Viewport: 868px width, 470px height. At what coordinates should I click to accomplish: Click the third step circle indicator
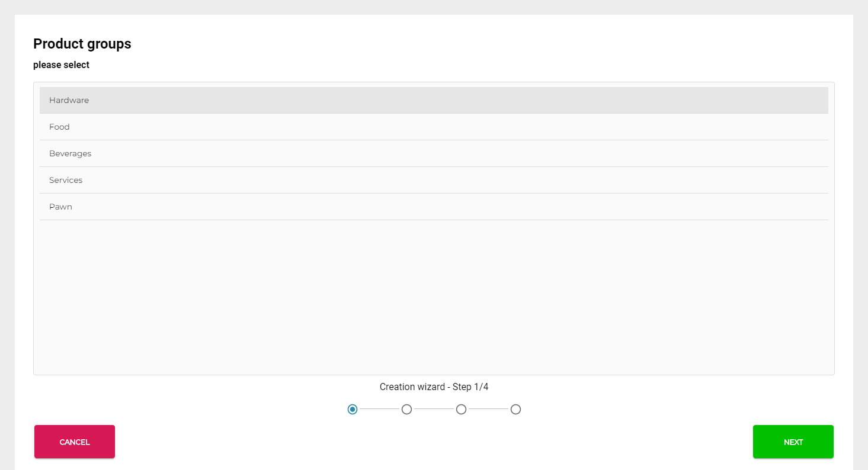coord(461,410)
